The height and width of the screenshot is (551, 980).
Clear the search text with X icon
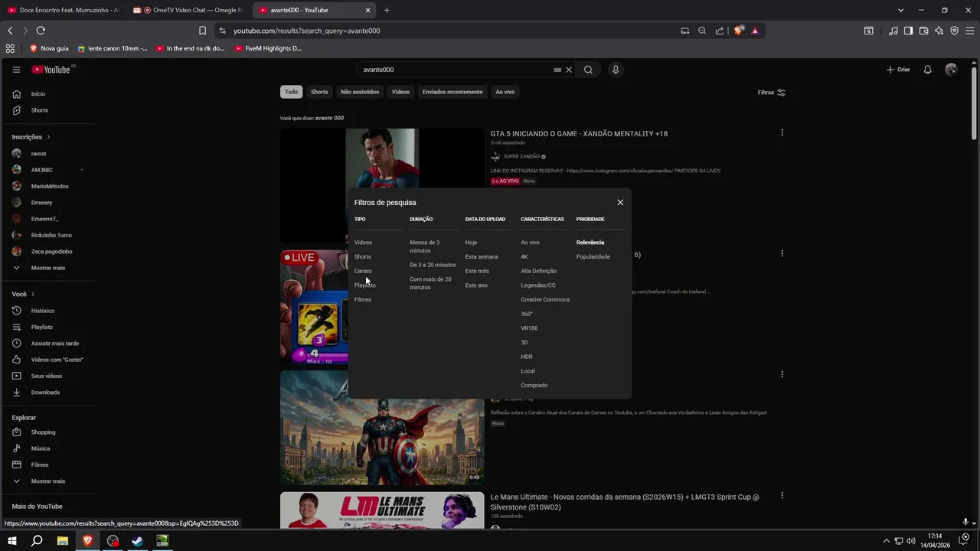pos(569,70)
